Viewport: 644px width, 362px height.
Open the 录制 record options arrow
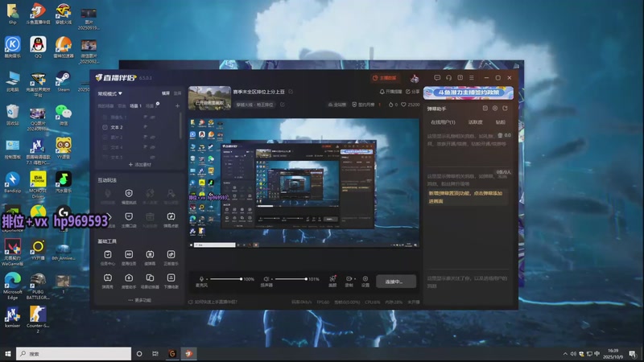click(x=354, y=279)
